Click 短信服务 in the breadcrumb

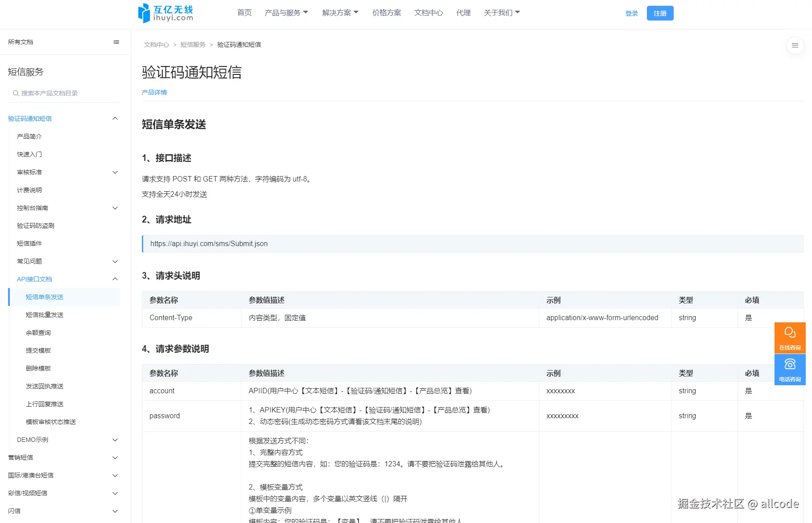(193, 45)
